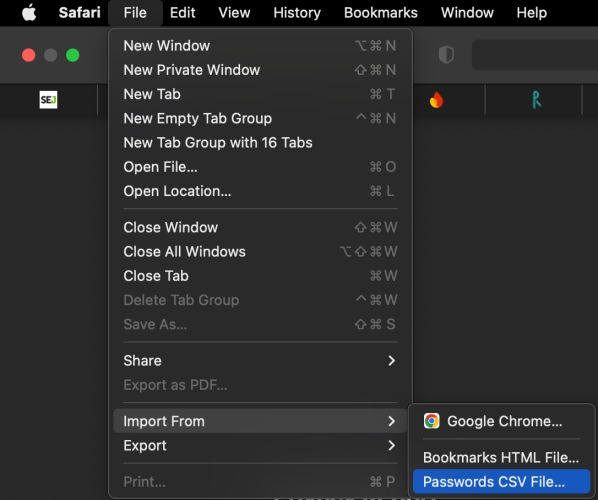Open the Window menu
598x500 pixels.
click(x=467, y=13)
